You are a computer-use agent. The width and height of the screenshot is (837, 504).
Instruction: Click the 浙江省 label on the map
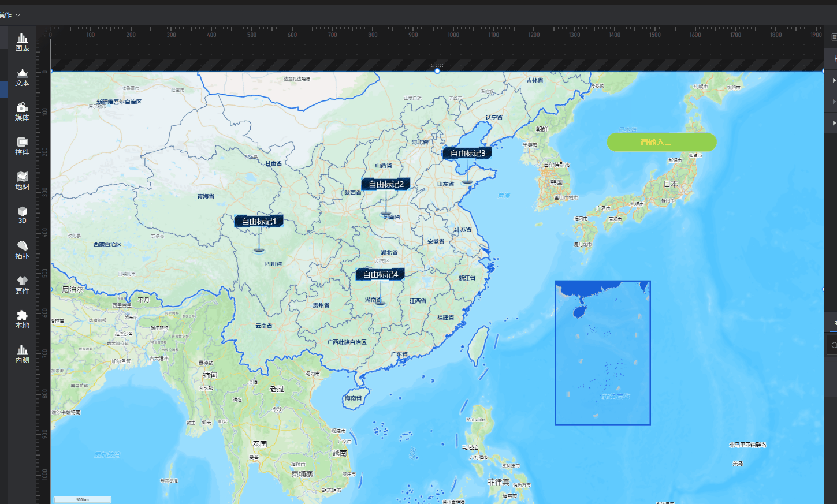coord(467,278)
